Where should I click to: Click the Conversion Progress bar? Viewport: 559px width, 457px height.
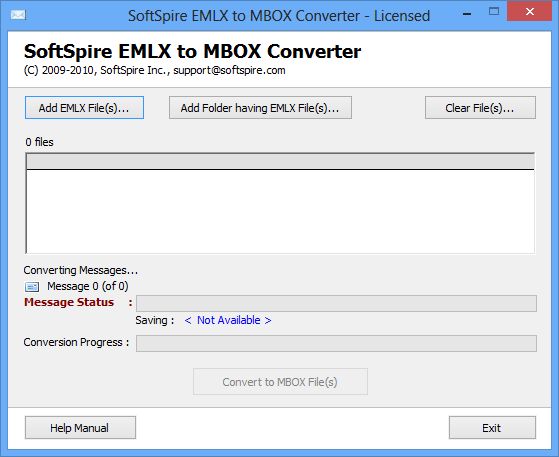[x=336, y=343]
